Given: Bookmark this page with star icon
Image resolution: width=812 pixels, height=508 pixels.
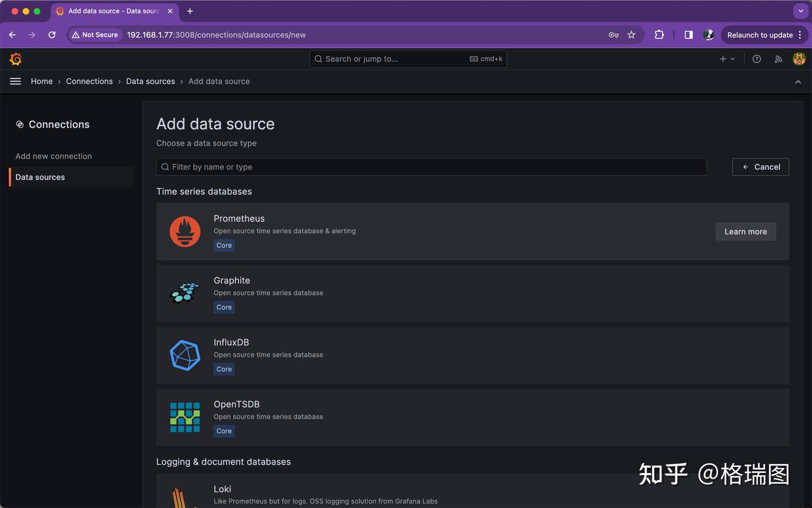Looking at the screenshot, I should point(632,35).
